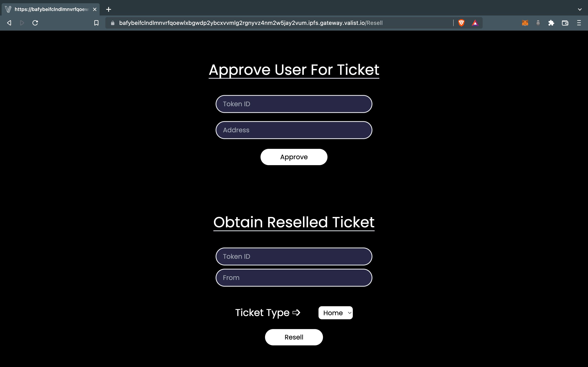Select Home from the Ticket Type dropdown
The image size is (588, 367).
coord(336,312)
